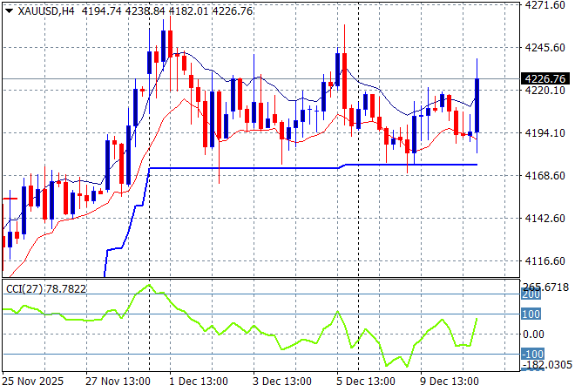Select the CCI -100 level label
This screenshot has height=392, width=575.
coord(534,354)
